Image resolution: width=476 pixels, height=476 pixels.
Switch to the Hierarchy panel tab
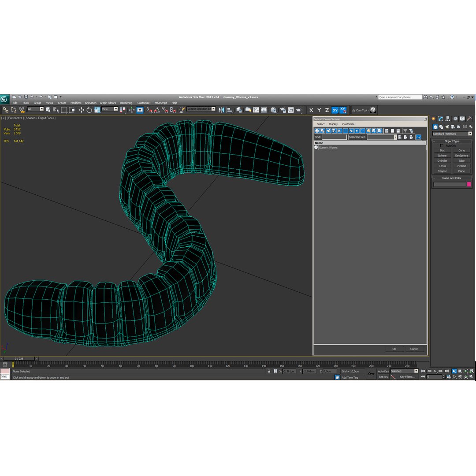[448, 119]
